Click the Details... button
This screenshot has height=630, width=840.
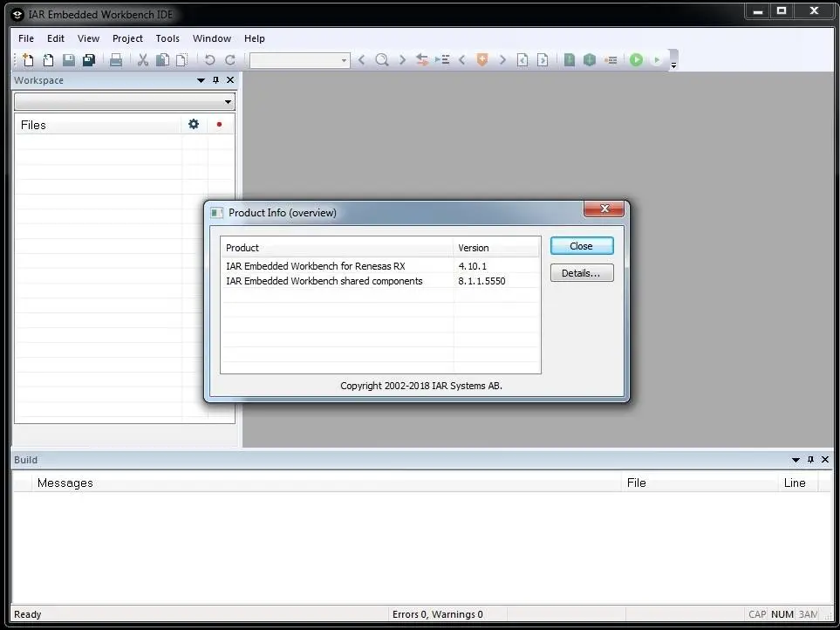pos(582,272)
